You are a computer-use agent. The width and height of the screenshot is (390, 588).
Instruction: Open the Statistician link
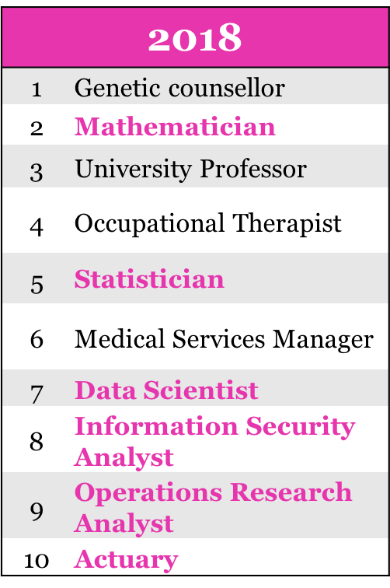click(149, 279)
